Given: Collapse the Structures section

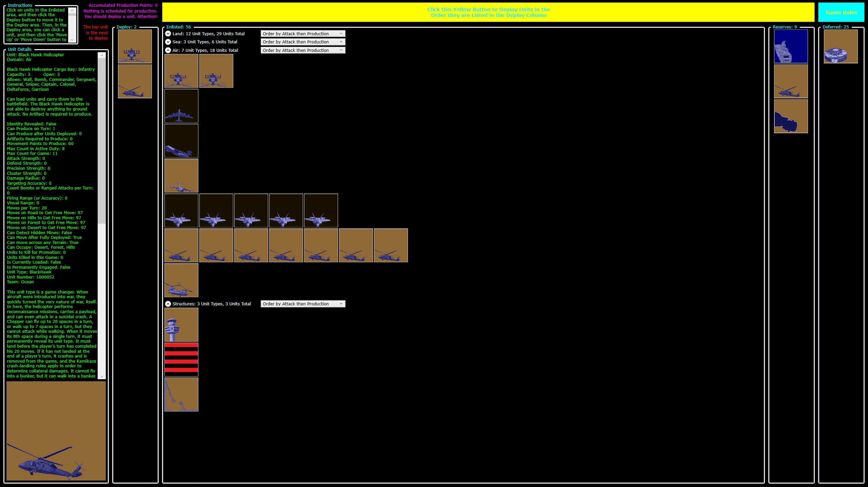Looking at the screenshot, I should point(168,304).
